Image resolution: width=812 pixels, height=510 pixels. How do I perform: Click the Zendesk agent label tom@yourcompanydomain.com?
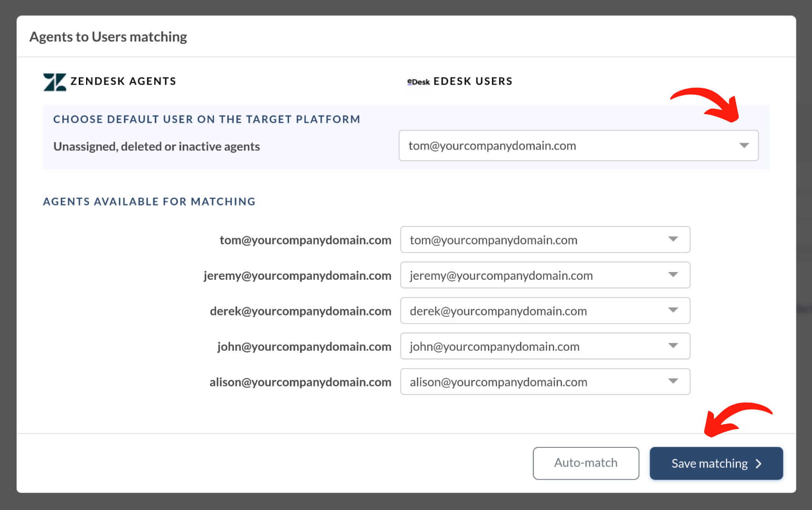306,240
